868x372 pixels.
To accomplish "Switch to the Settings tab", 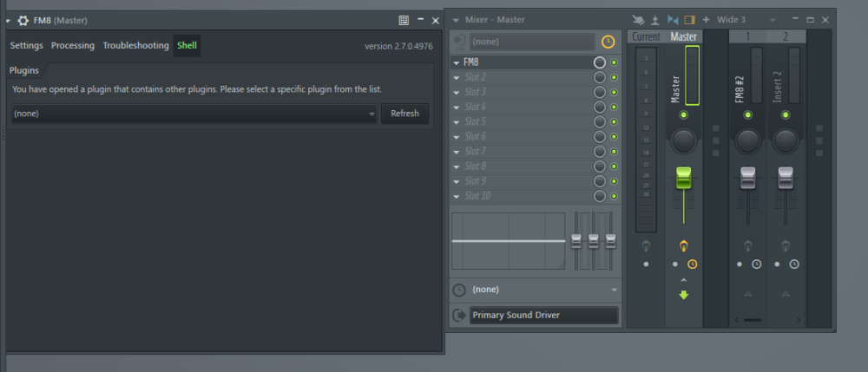I will [27, 45].
